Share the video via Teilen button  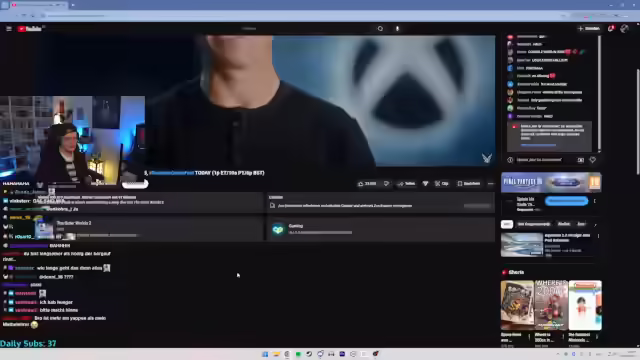tap(407, 184)
